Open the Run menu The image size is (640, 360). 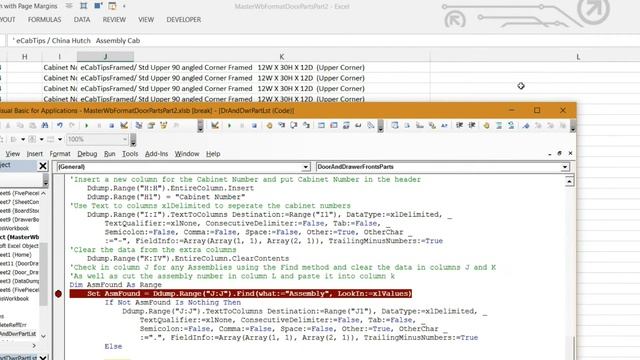point(109,154)
